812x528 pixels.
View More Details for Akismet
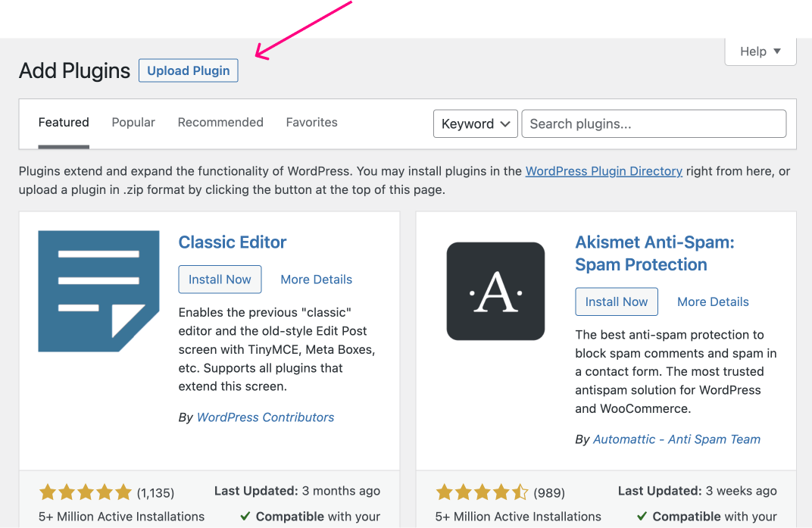713,301
